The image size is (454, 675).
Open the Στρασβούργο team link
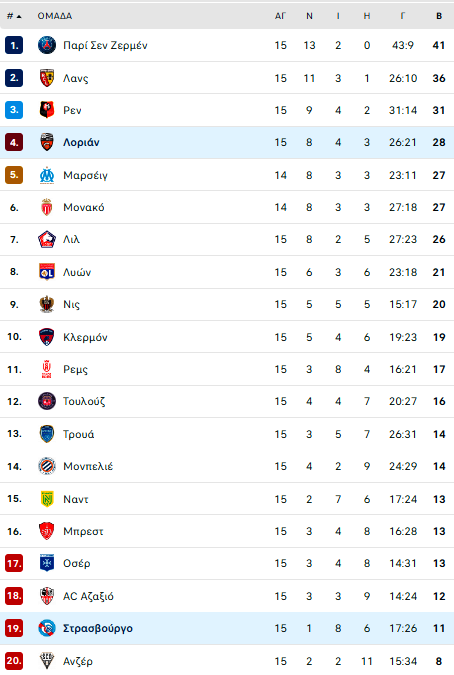pos(98,629)
